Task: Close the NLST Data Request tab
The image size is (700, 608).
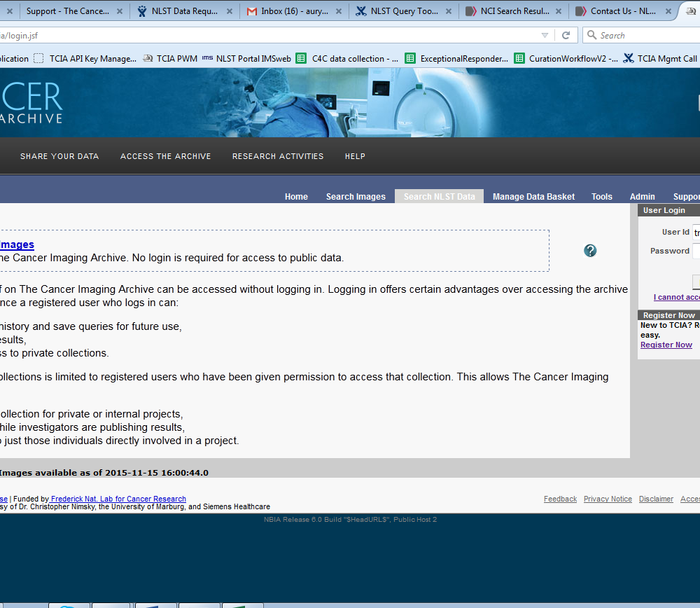Action: pyautogui.click(x=230, y=12)
